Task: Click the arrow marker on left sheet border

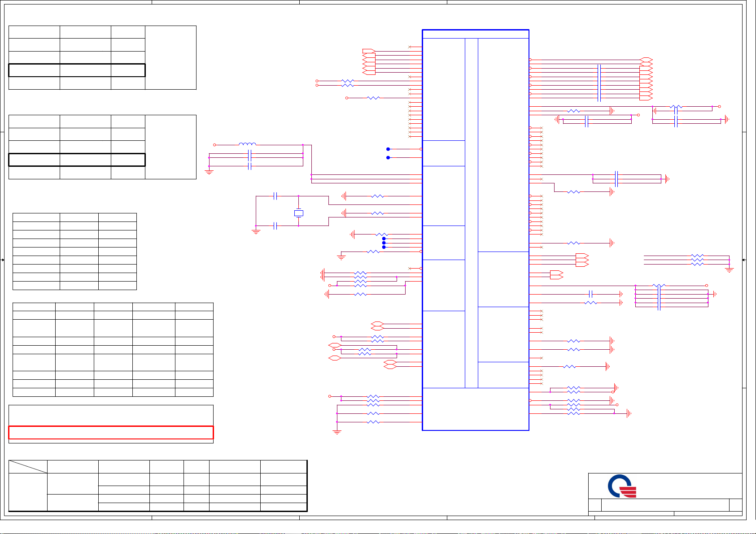Action: click(3, 260)
